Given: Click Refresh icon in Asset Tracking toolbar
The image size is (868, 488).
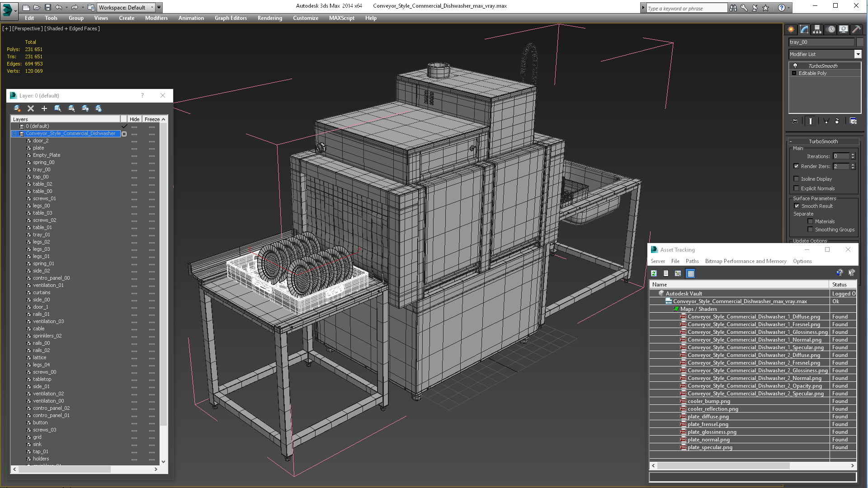Looking at the screenshot, I should (654, 273).
